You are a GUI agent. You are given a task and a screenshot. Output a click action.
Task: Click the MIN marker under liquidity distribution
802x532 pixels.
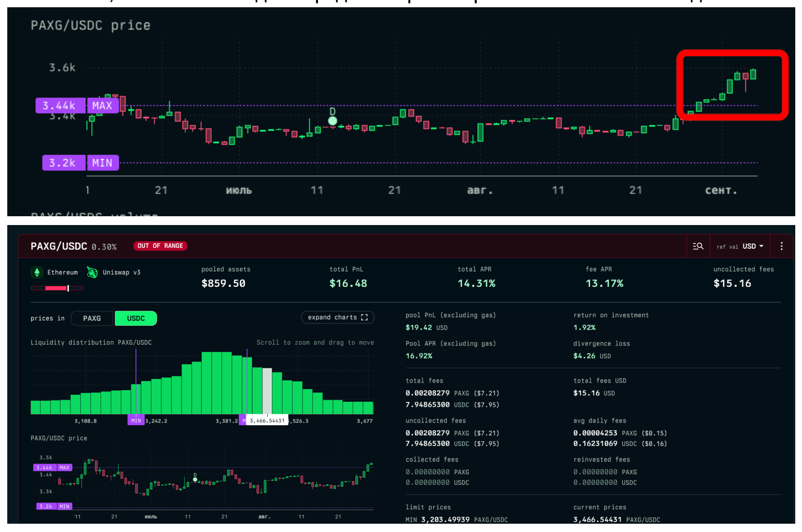(x=136, y=421)
